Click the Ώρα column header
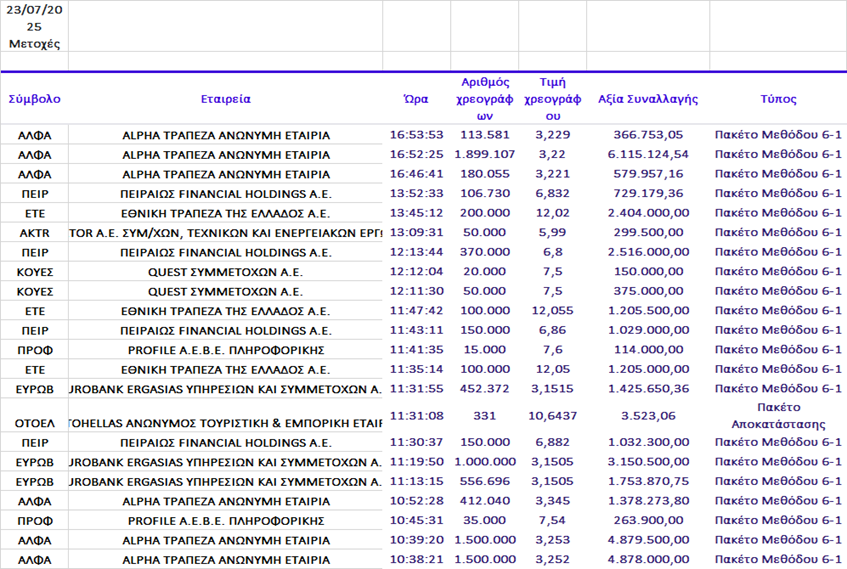847x569 pixels. tap(416, 99)
